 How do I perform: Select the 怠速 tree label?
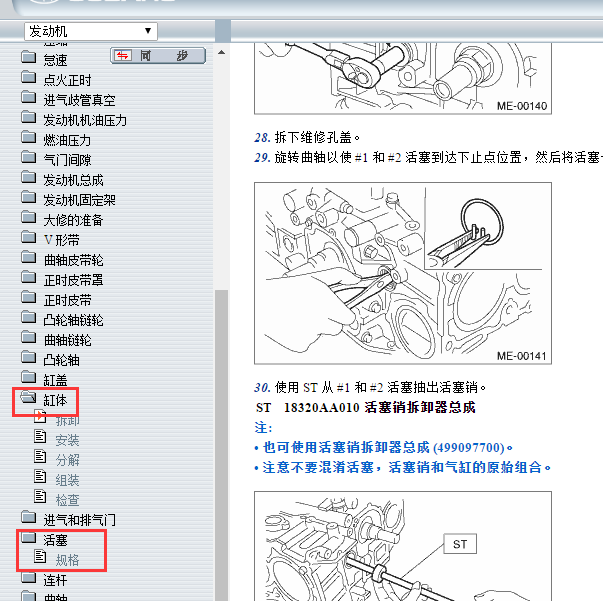tap(55, 60)
